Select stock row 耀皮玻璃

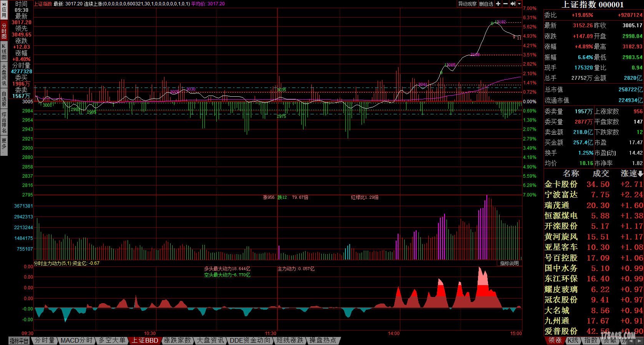tap(594, 289)
